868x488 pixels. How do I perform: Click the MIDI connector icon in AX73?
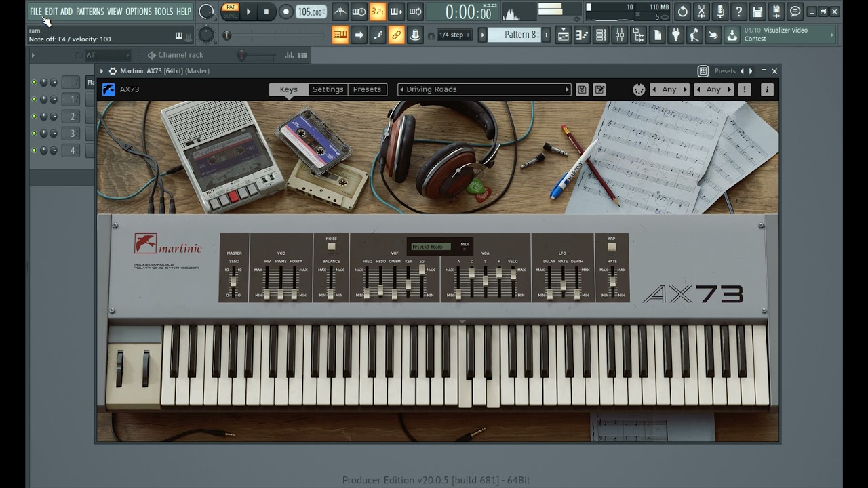pos(638,89)
